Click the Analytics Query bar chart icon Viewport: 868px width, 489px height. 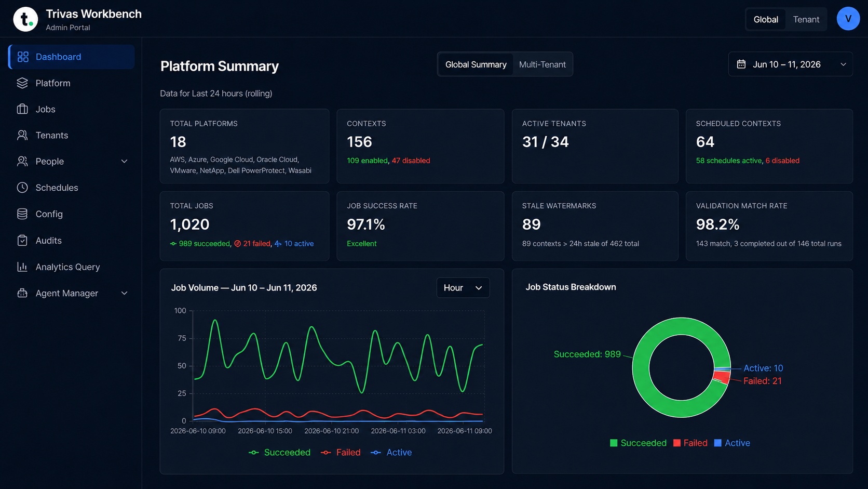click(x=22, y=267)
